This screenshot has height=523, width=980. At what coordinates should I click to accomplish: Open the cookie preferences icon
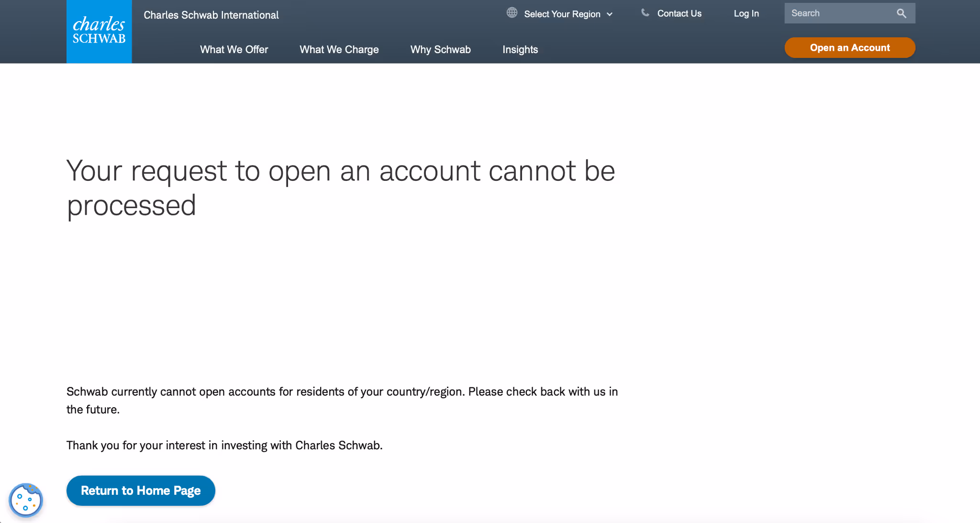click(26, 500)
